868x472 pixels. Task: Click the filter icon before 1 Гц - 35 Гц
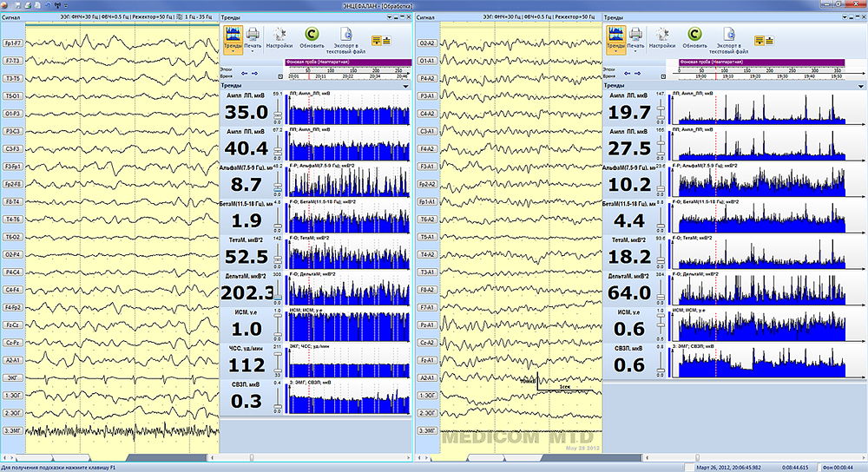[180, 17]
